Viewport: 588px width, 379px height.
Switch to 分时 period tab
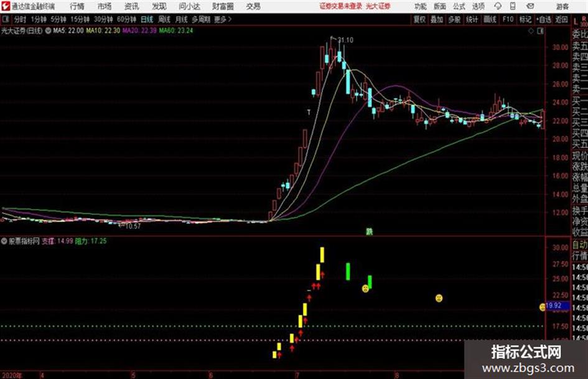(x=20, y=19)
